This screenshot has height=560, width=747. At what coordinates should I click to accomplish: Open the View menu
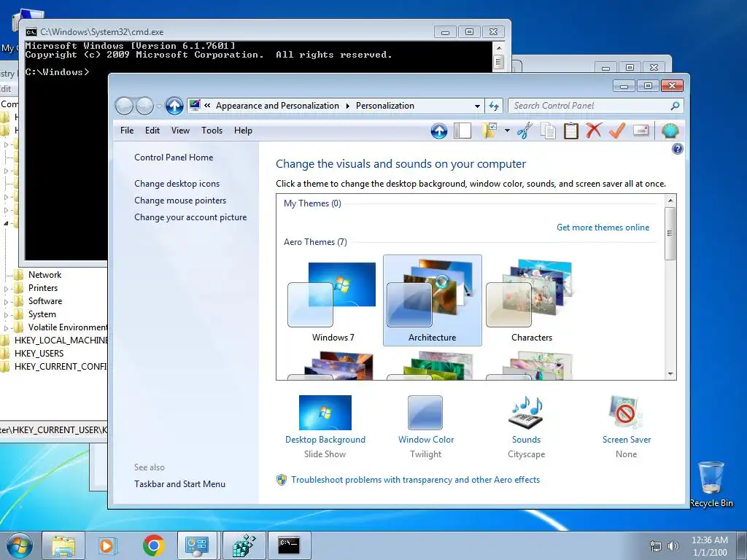pyautogui.click(x=181, y=131)
